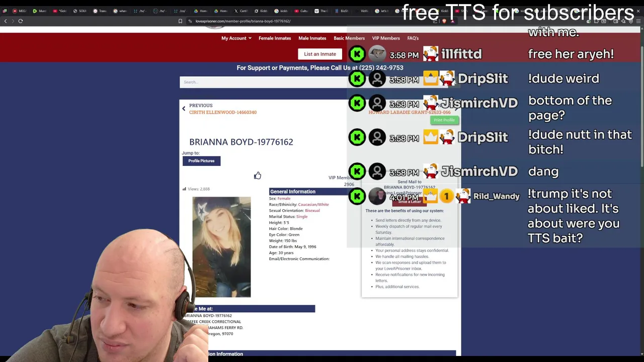
Task: Open the FAQ's menu item
Action: 413,38
